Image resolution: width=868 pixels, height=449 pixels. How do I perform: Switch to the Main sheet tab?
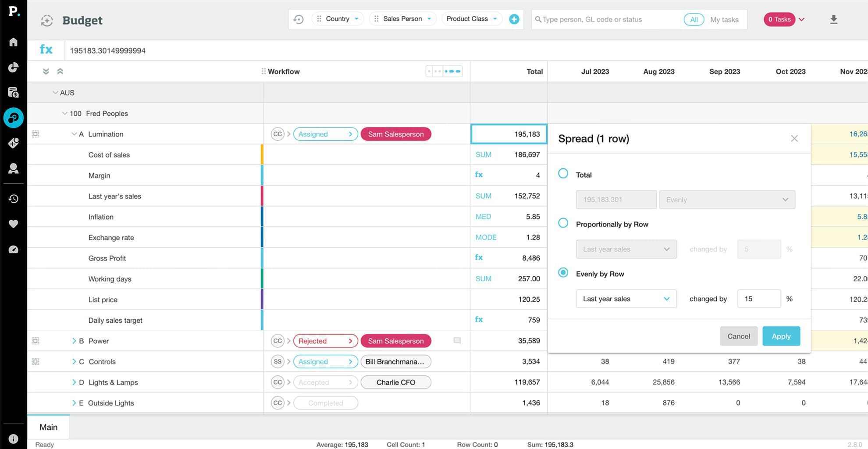coord(48,427)
